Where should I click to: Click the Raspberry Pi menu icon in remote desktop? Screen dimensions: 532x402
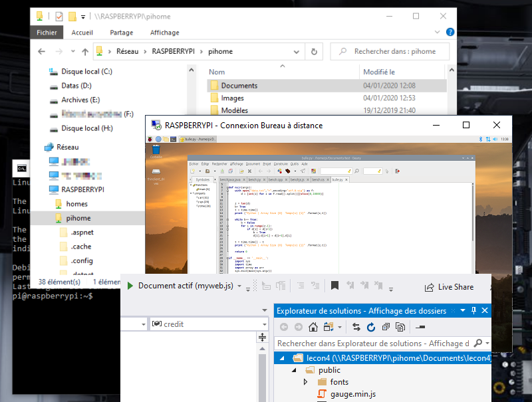[150, 139]
